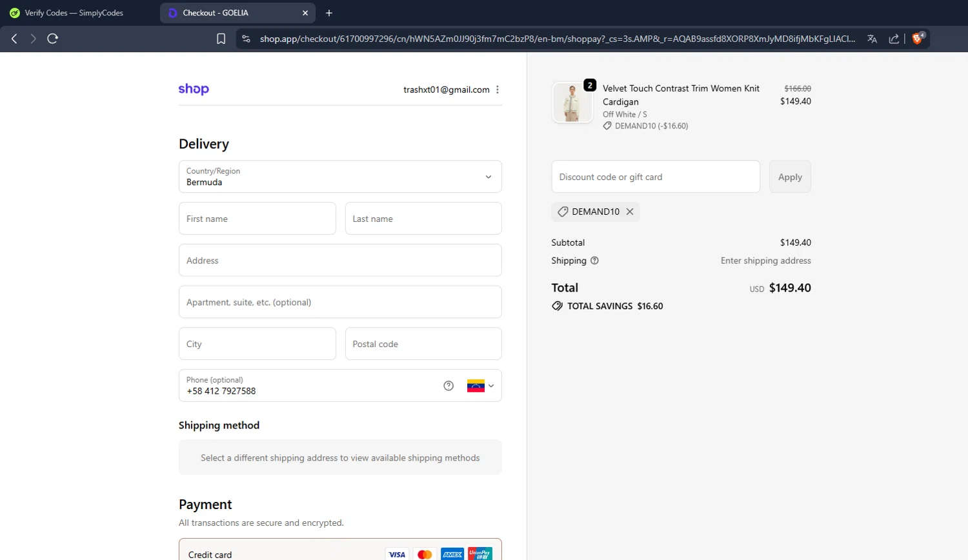The width and height of the screenshot is (968, 560).
Task: Click the Discount code or gift card field
Action: (x=656, y=177)
